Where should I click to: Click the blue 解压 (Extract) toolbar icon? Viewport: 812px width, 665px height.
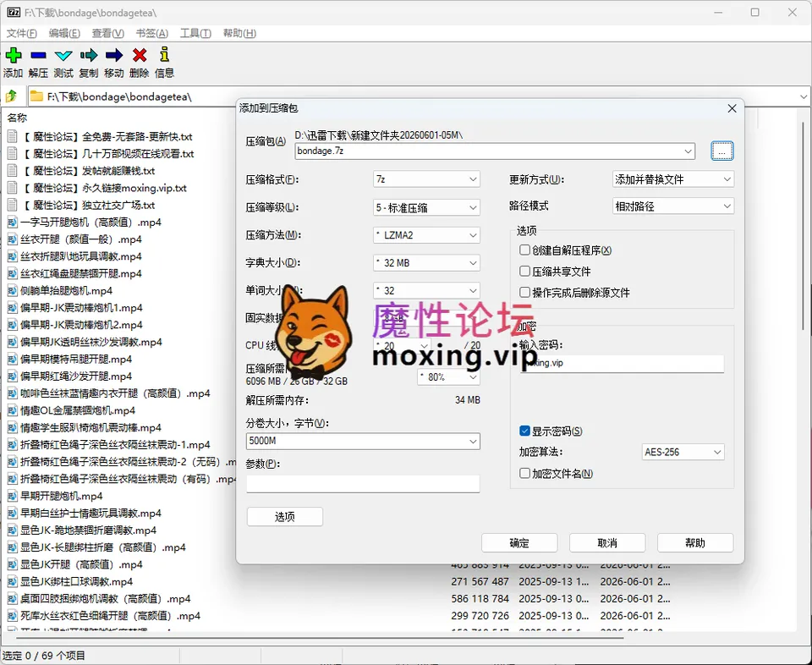(x=38, y=55)
